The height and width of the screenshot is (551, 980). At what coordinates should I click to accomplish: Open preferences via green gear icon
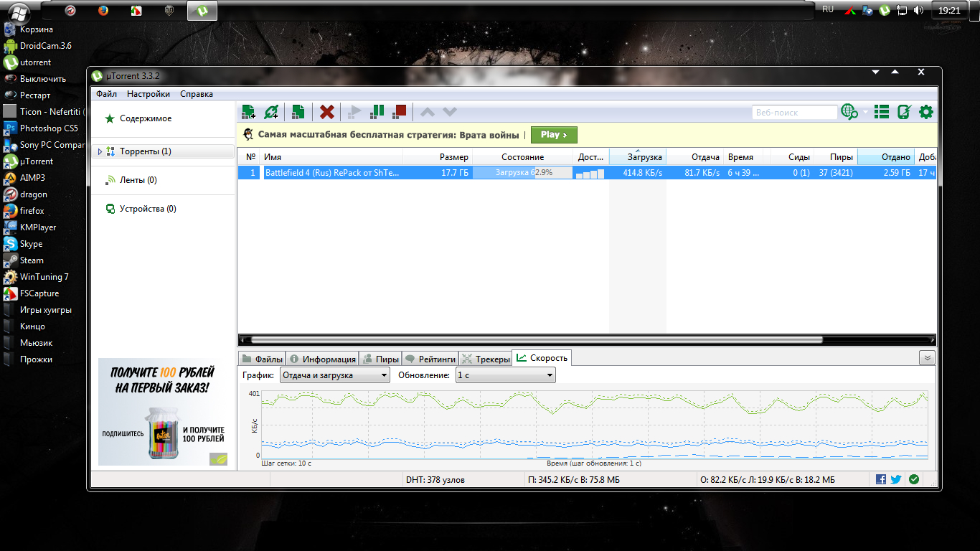926,112
